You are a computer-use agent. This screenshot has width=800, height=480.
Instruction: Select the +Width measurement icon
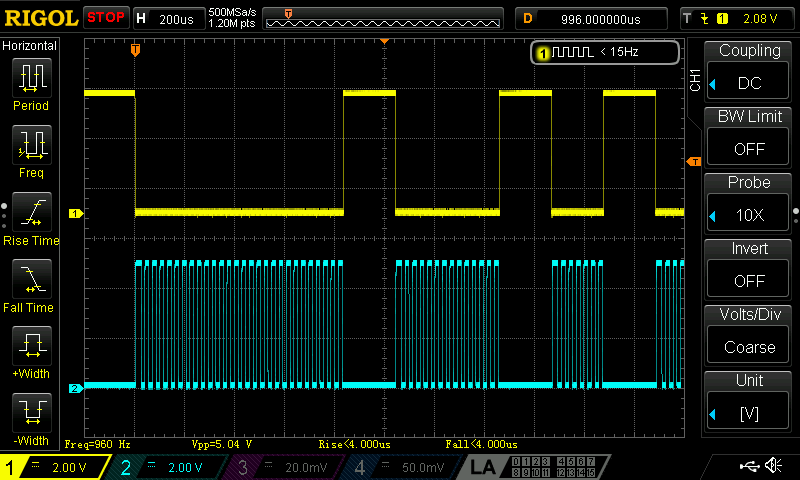click(32, 345)
